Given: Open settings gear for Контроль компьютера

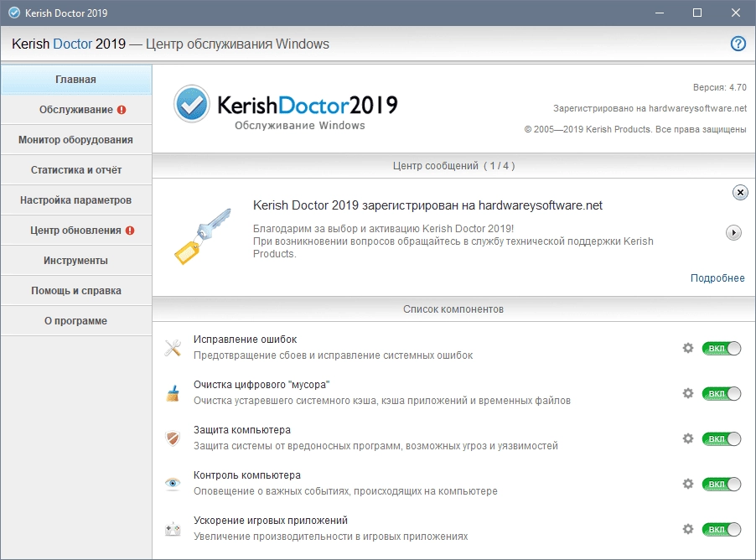Looking at the screenshot, I should click(688, 484).
